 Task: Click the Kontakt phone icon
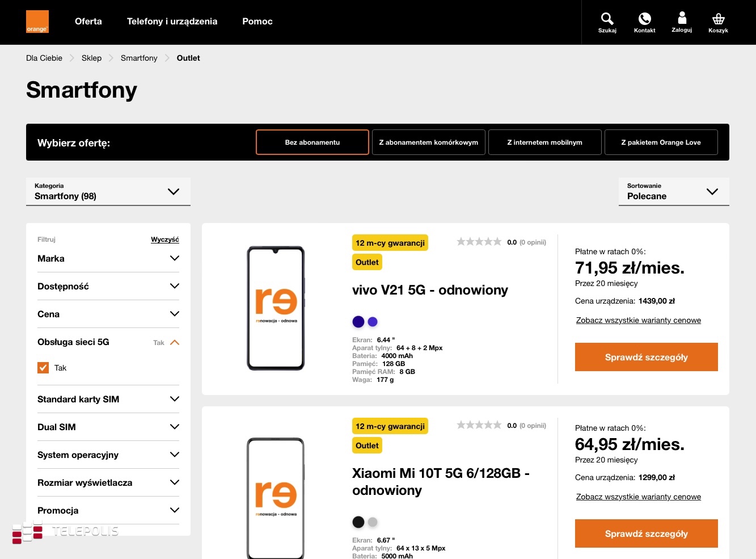tap(644, 19)
